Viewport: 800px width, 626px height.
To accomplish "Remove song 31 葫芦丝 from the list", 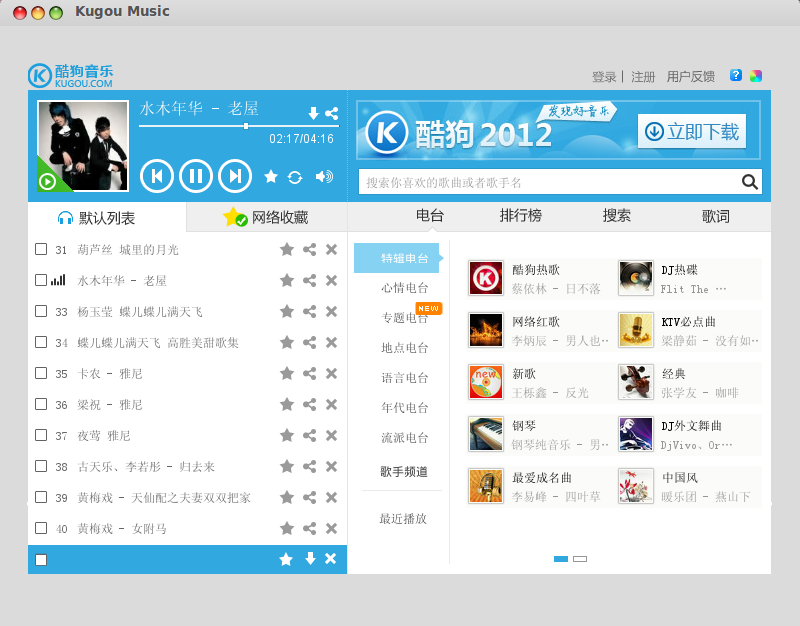I will pos(332,249).
